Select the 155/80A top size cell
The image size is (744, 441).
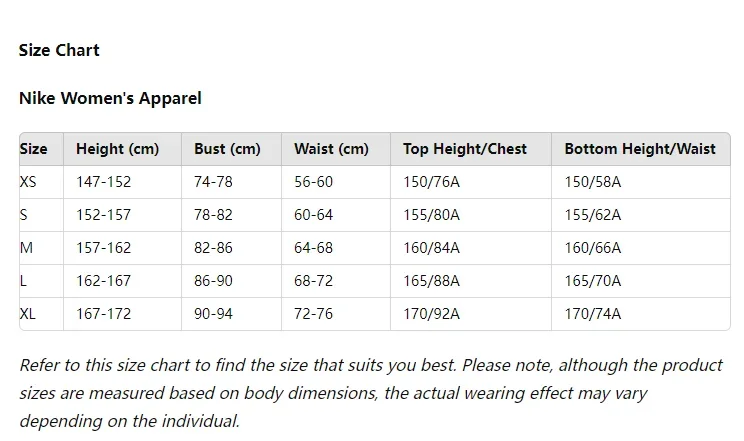pos(431,215)
